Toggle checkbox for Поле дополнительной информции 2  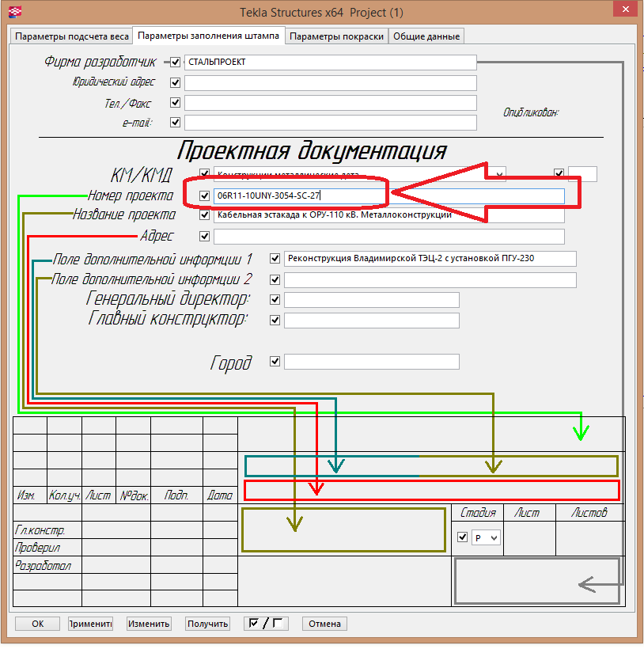(275, 280)
